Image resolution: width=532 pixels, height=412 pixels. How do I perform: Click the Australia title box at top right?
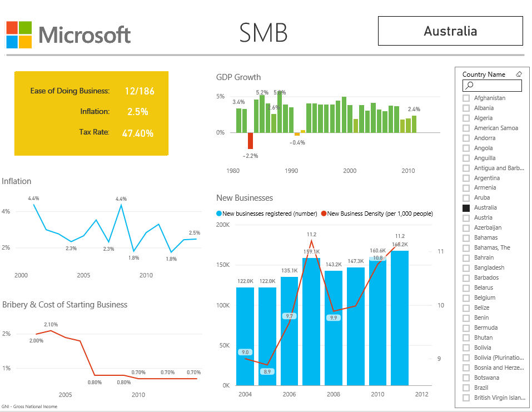point(450,31)
